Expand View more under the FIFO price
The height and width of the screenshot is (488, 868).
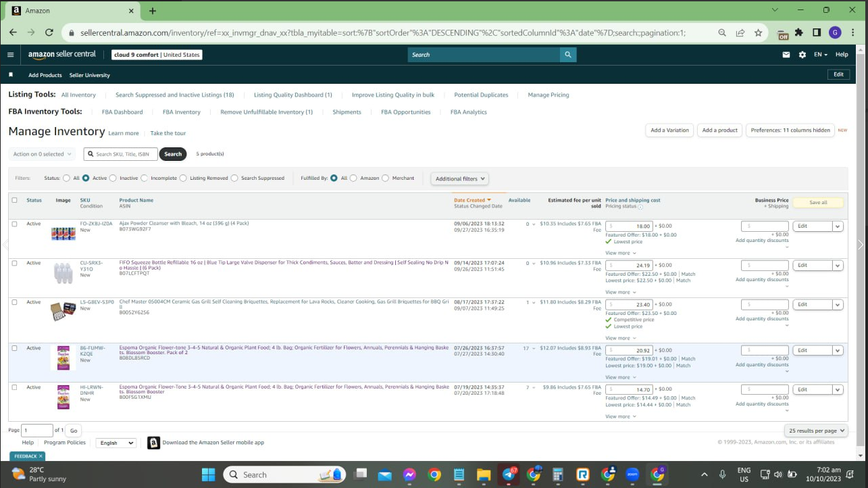[621, 292]
